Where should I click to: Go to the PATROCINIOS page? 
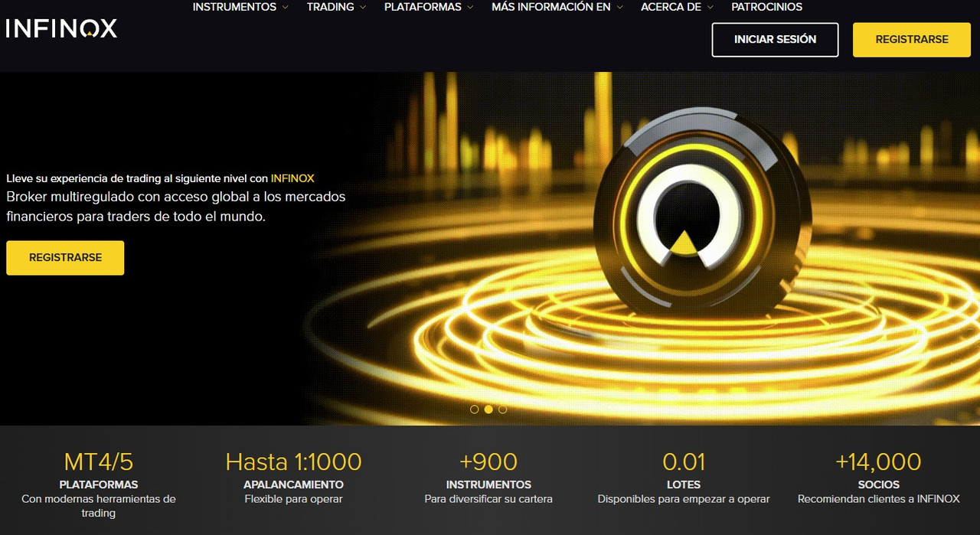tap(766, 7)
